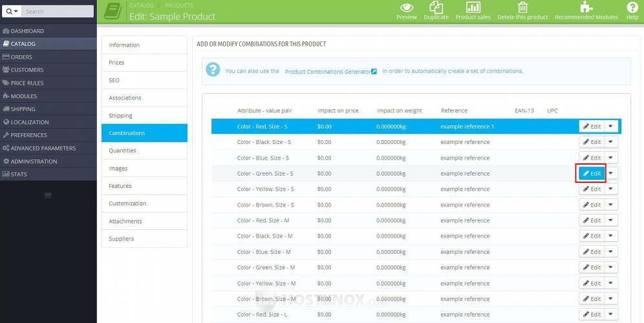
Task: Open Product sales chart icon
Action: click(x=473, y=8)
